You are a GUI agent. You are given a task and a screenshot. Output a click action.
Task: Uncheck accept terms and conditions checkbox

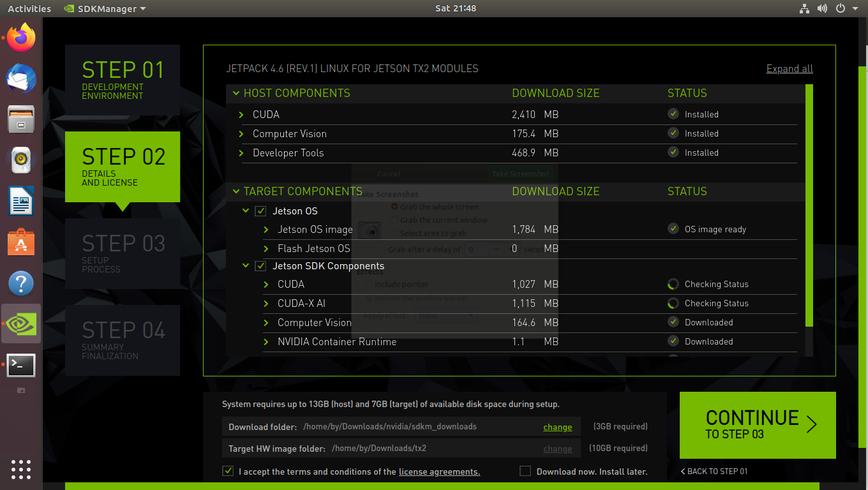(x=228, y=471)
